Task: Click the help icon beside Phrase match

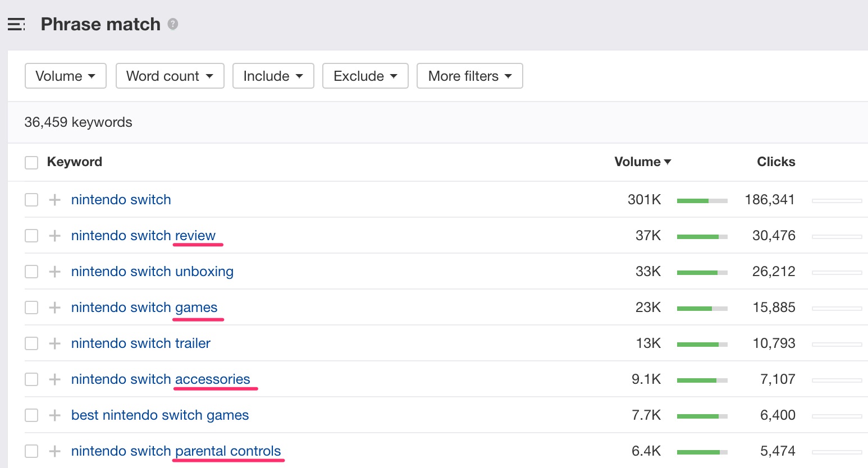Action: pos(172,24)
